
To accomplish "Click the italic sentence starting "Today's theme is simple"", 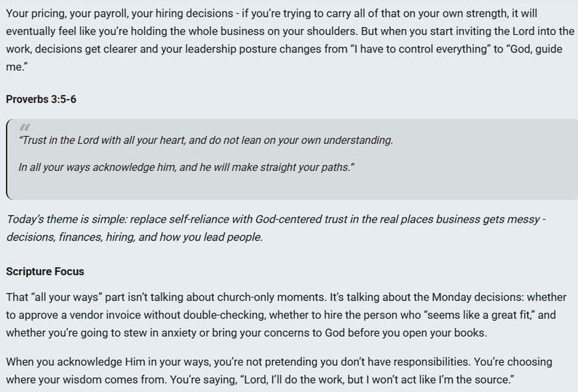I will 276,228.
